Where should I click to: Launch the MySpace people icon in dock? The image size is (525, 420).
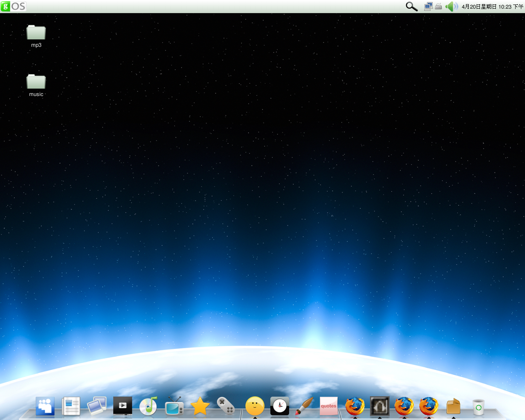[x=45, y=406]
